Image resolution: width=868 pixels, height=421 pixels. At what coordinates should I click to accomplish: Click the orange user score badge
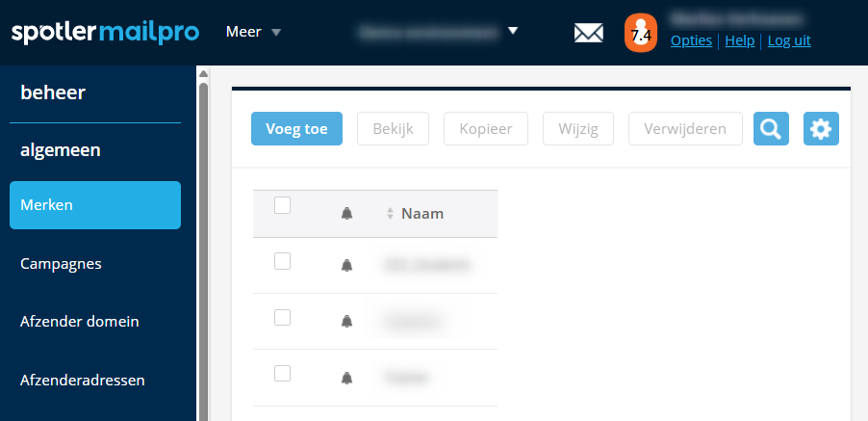(640, 33)
